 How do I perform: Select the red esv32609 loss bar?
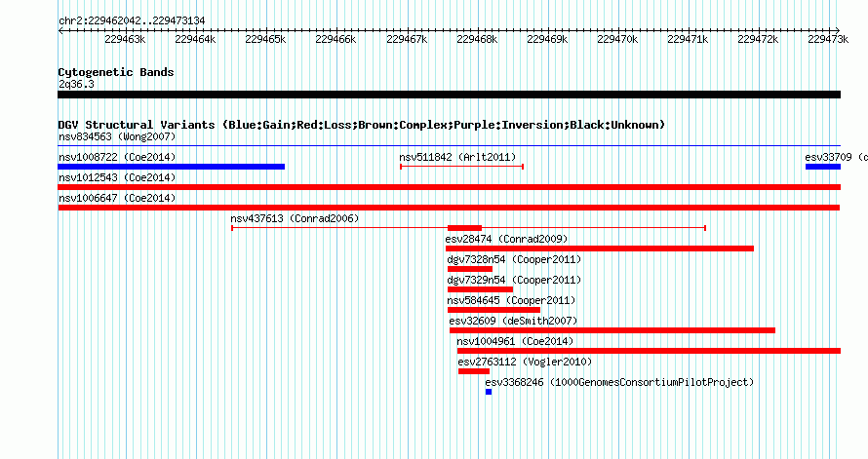pos(612,330)
